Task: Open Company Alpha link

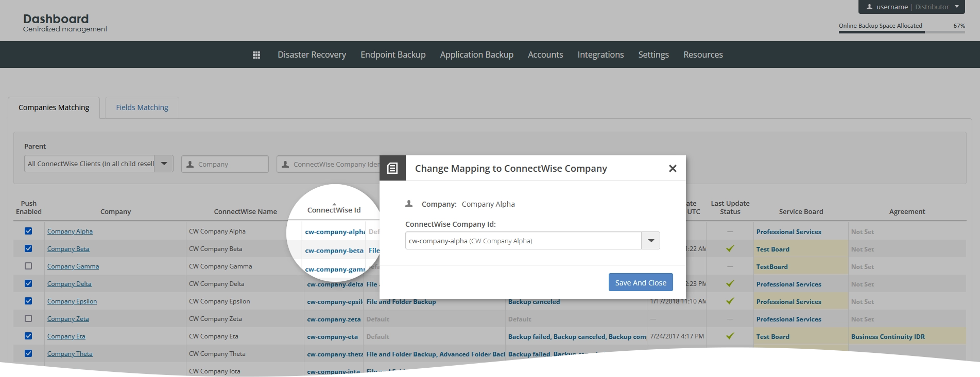Action: pos(70,231)
